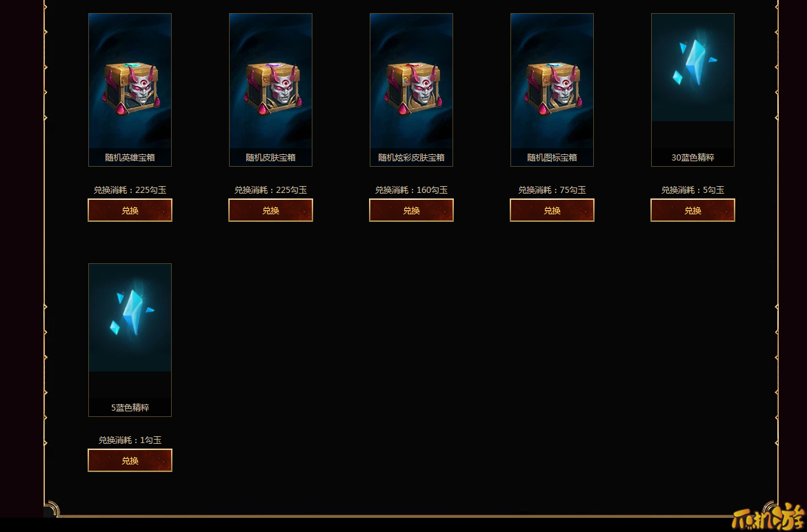
Task: Select the 随机皮肤宝箱 chest icon
Action: tap(270, 81)
